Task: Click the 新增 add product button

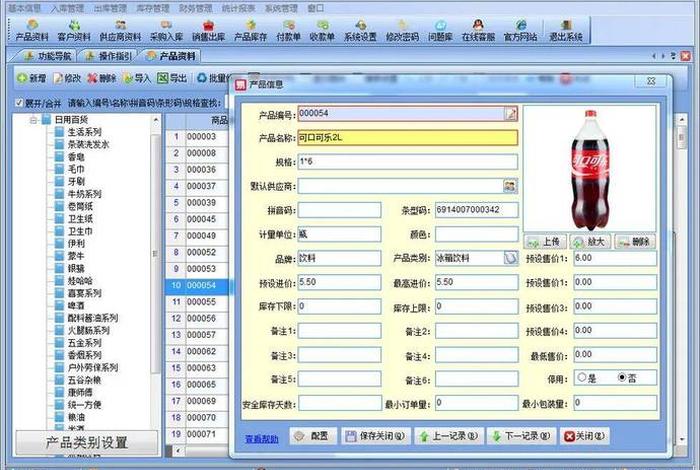Action: point(31,78)
